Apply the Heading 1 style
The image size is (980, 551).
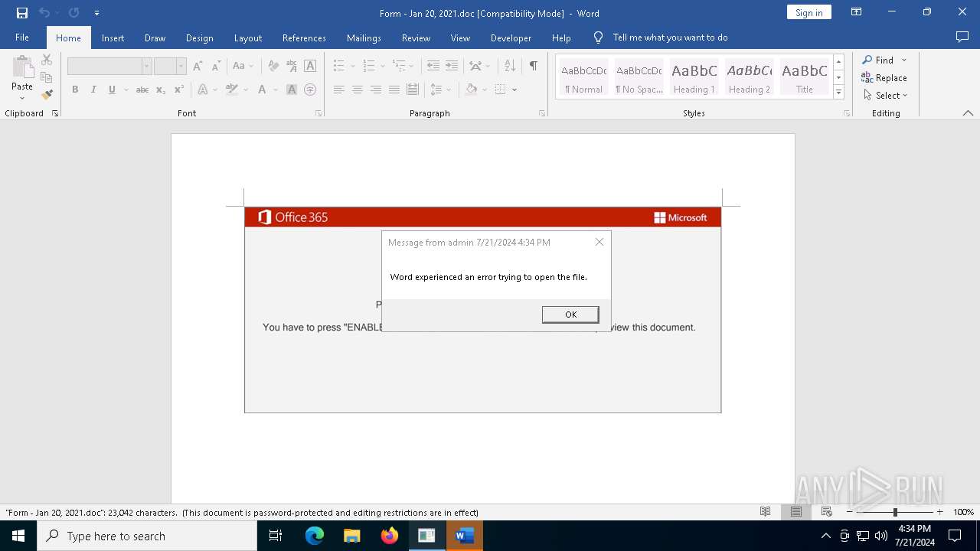pyautogui.click(x=694, y=77)
